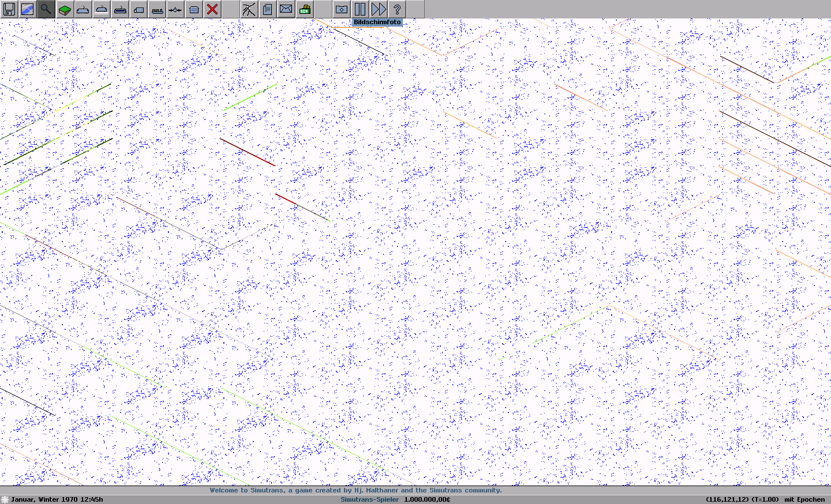Open the finances money window

(305, 9)
